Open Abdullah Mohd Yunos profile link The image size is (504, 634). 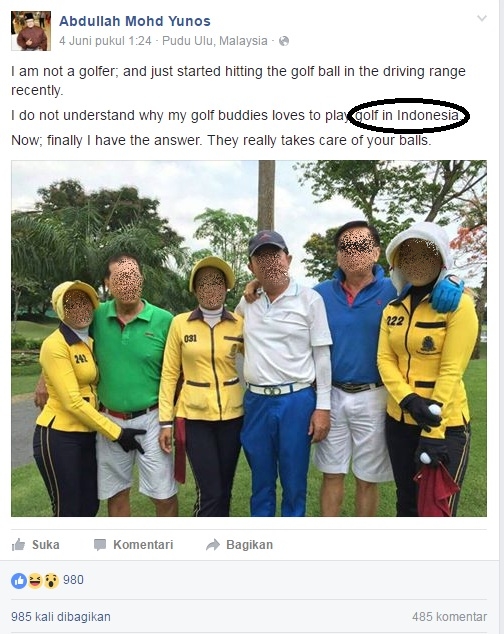click(135, 21)
